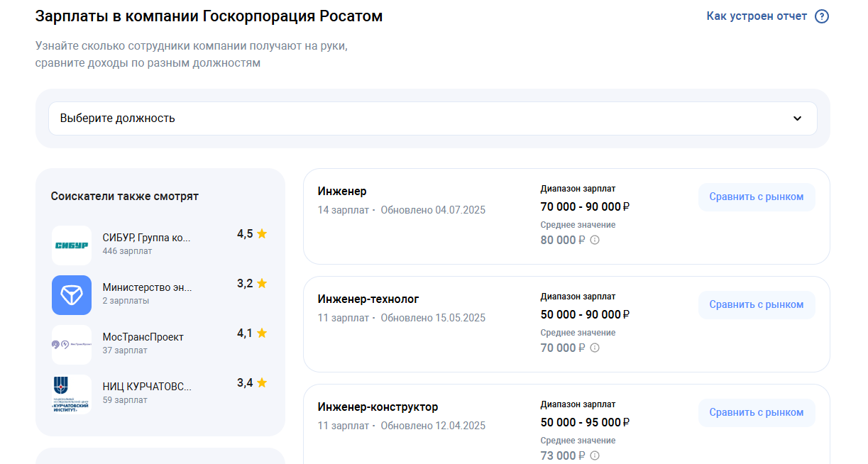Click the info icon next to 80 000 ₽

pyautogui.click(x=595, y=240)
